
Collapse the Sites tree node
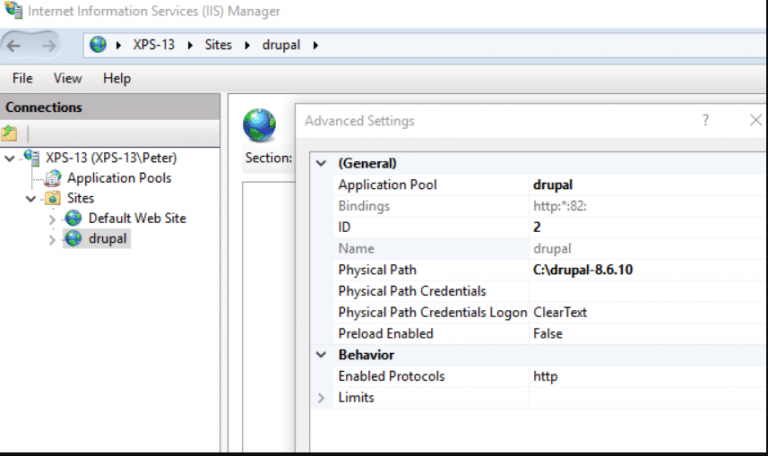[x=31, y=198]
